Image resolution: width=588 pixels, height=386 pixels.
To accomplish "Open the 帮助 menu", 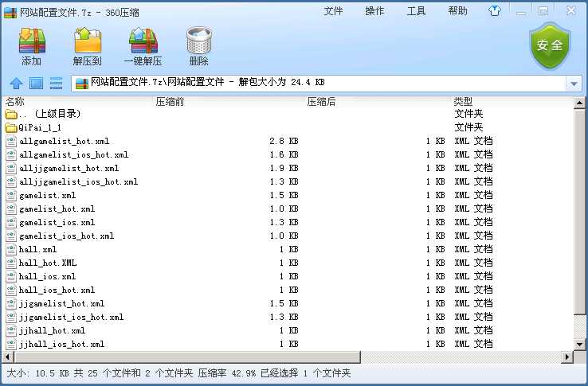I will (458, 11).
